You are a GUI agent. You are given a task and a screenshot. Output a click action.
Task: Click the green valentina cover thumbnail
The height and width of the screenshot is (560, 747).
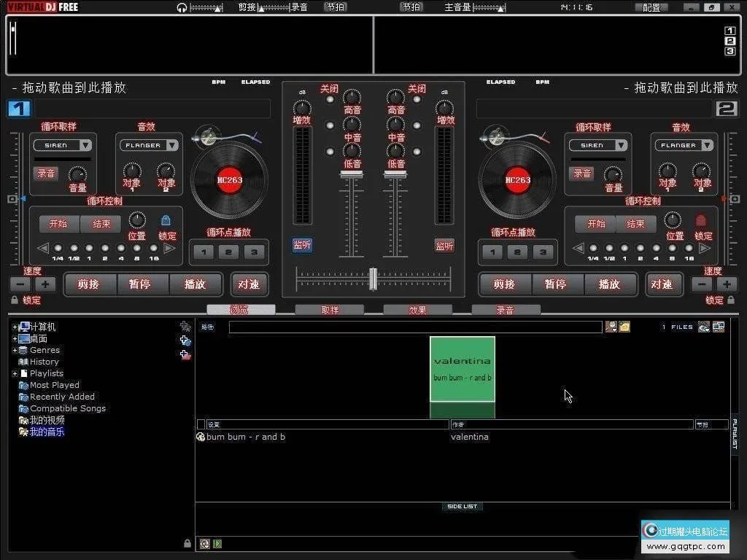[462, 369]
